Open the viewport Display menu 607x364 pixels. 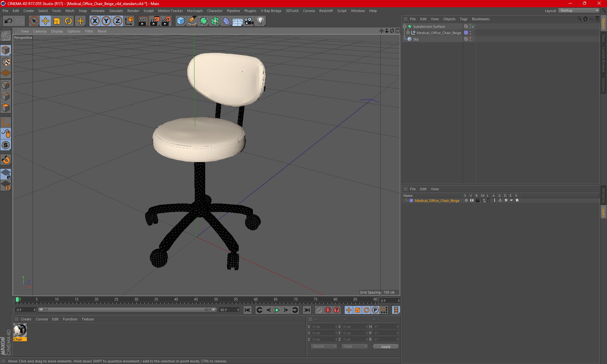(x=57, y=31)
